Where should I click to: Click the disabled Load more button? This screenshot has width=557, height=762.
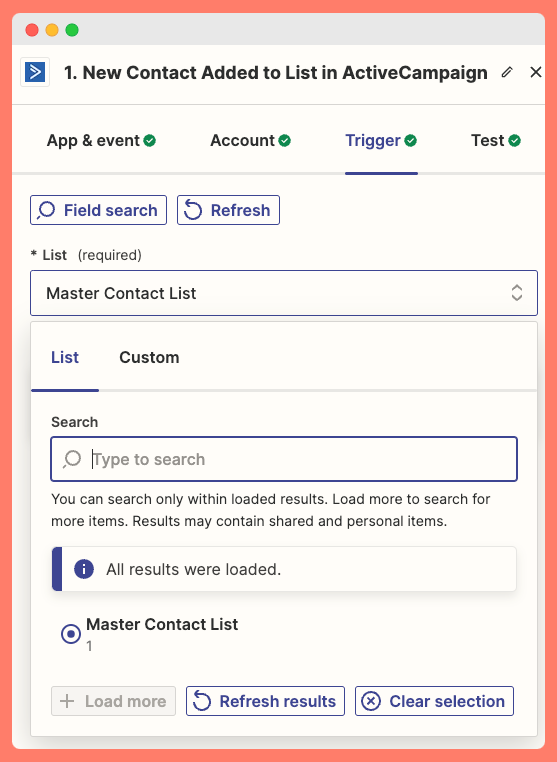pos(113,701)
